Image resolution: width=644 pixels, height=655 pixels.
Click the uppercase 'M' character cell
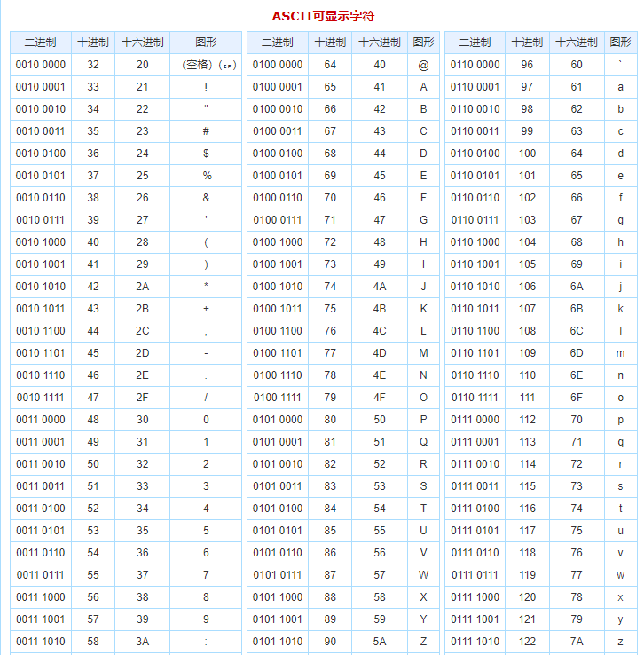tap(423, 353)
